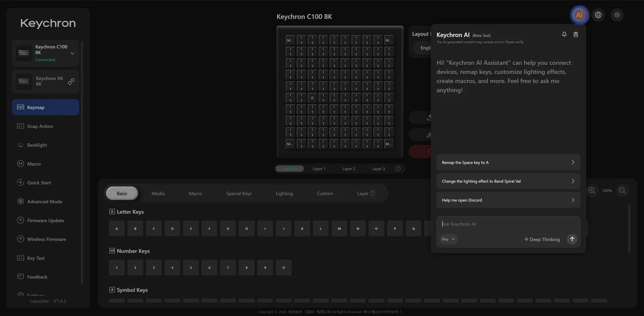Switch to the Custom tab
The width and height of the screenshot is (644, 316).
(x=325, y=193)
